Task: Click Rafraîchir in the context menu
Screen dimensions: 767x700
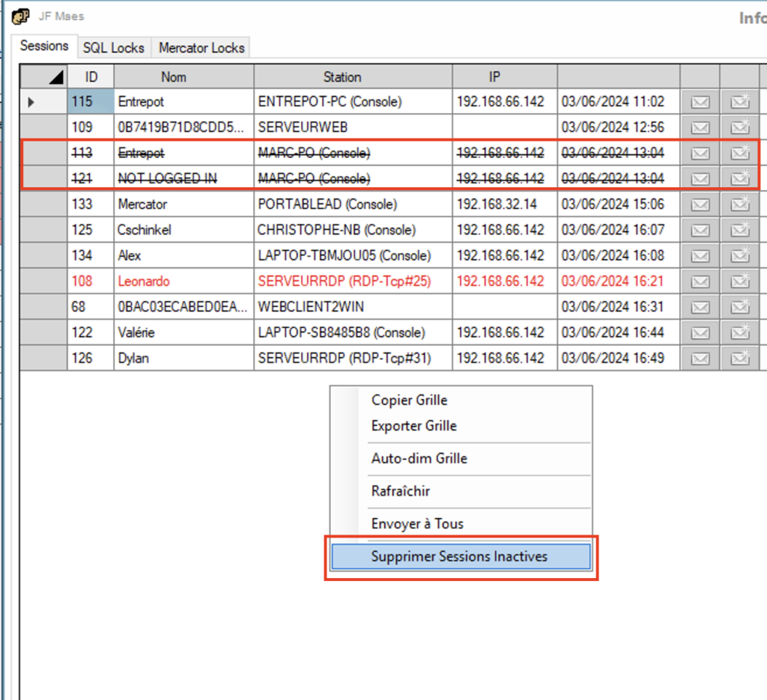Action: [400, 491]
